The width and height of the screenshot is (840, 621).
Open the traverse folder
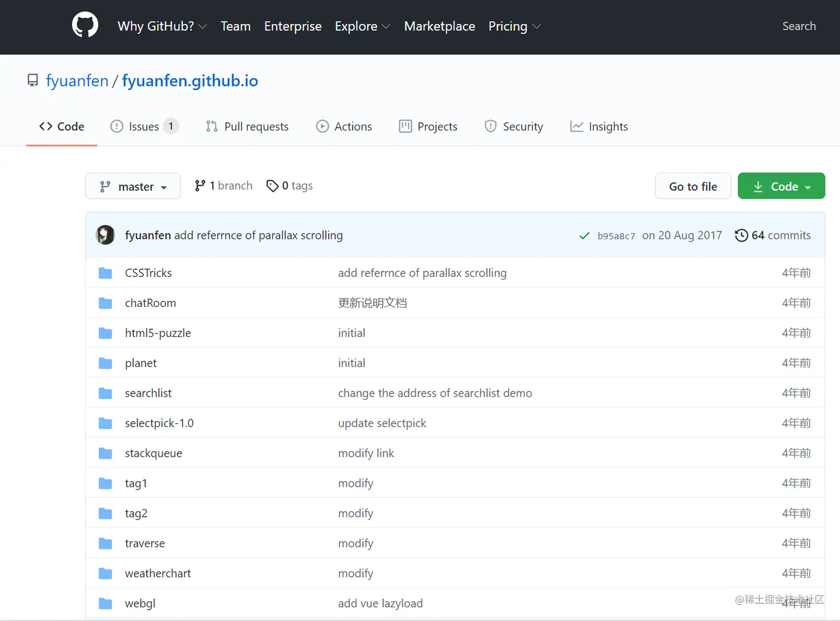click(145, 543)
